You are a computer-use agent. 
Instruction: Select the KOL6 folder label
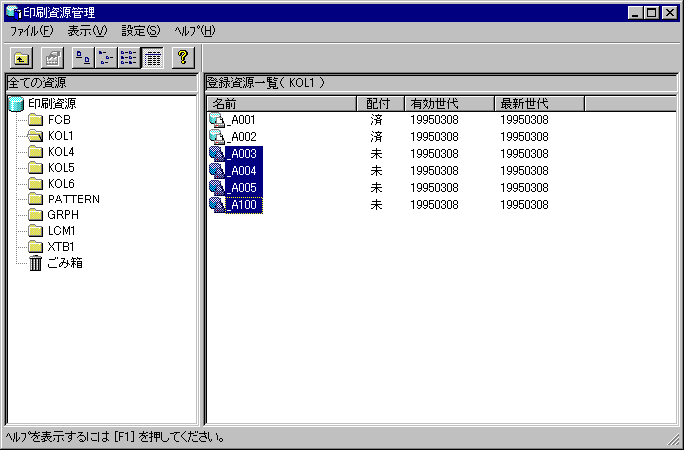[x=61, y=184]
